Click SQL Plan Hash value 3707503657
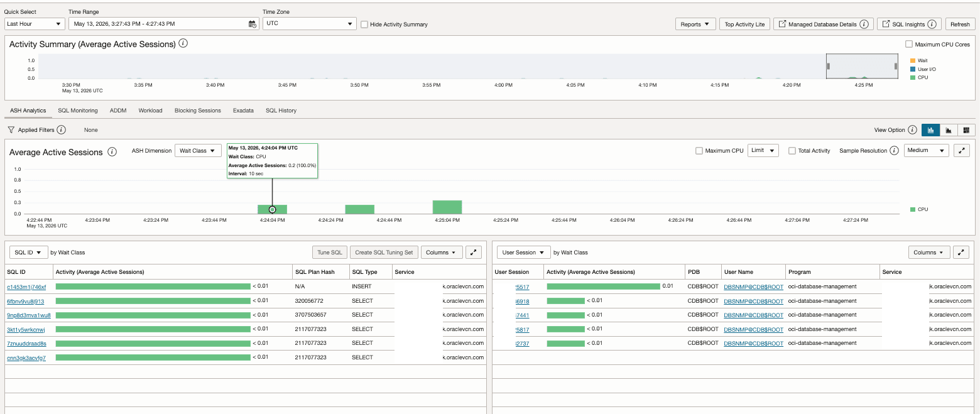 [310, 315]
